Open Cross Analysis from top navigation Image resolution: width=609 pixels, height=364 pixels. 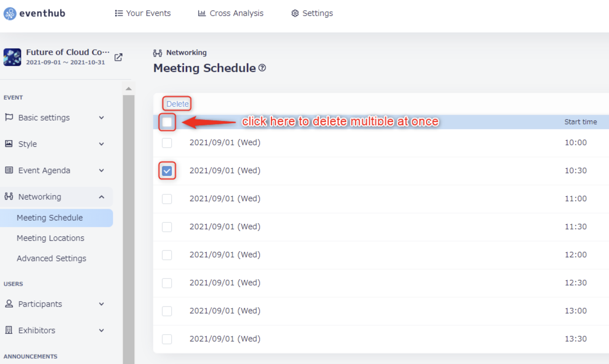coord(231,13)
